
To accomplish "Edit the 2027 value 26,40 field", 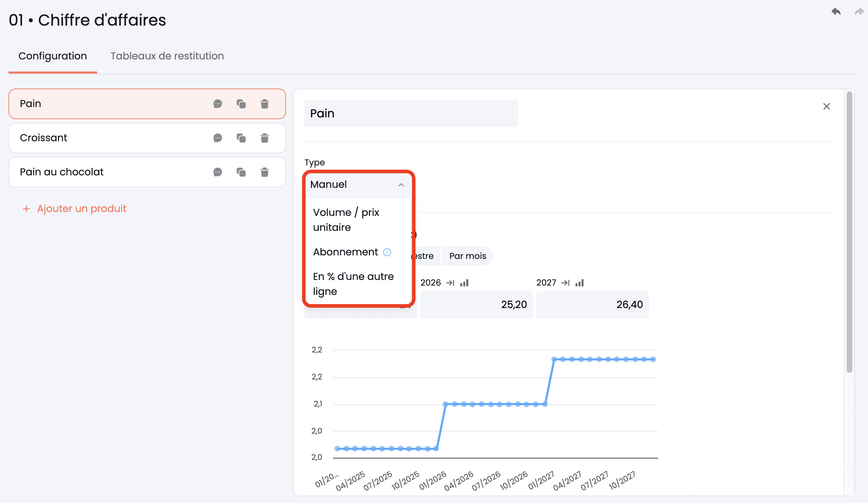I will coord(592,305).
